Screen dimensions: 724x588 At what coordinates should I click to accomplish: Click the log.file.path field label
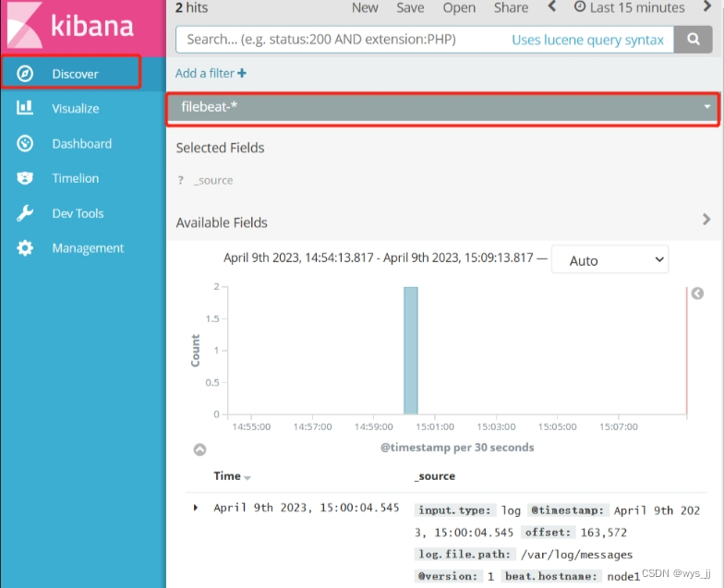click(x=465, y=554)
